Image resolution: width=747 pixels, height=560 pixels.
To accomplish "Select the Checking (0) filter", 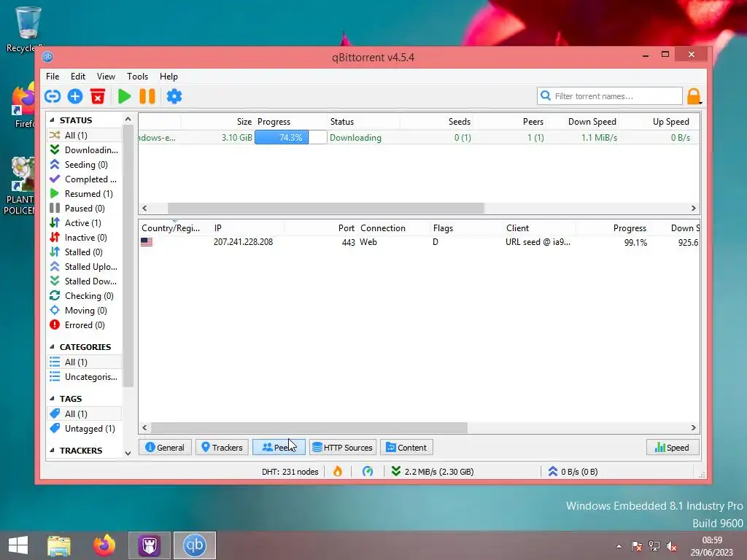I will (x=85, y=296).
